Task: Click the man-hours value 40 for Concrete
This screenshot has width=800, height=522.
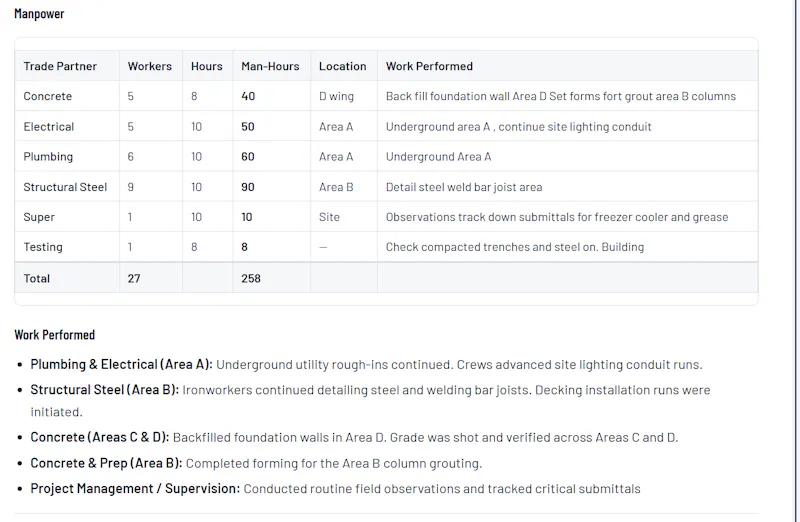Action: coord(248,96)
